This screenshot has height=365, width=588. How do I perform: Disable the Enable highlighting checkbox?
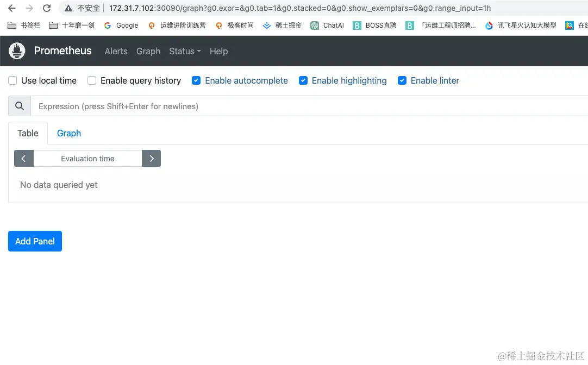[303, 80]
